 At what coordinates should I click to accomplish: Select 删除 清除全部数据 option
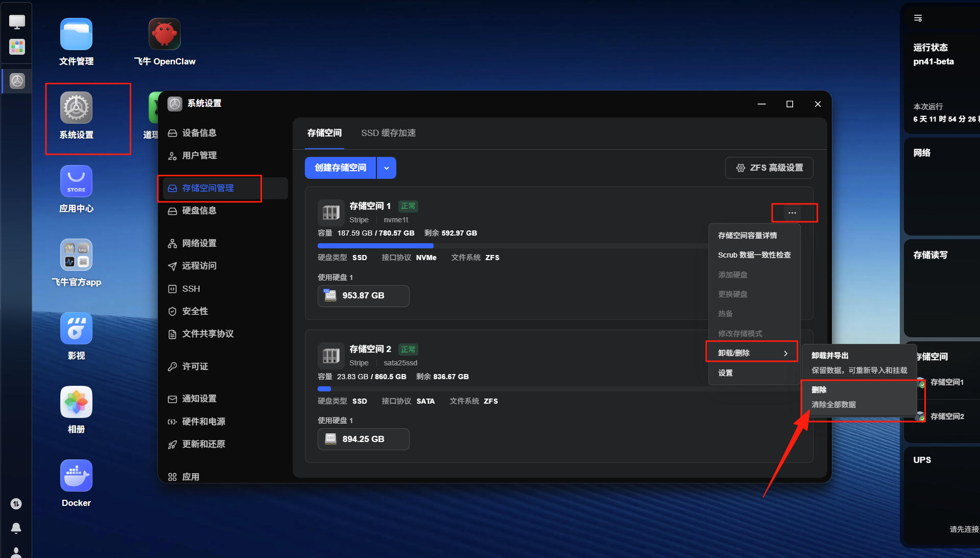pyautogui.click(x=859, y=397)
